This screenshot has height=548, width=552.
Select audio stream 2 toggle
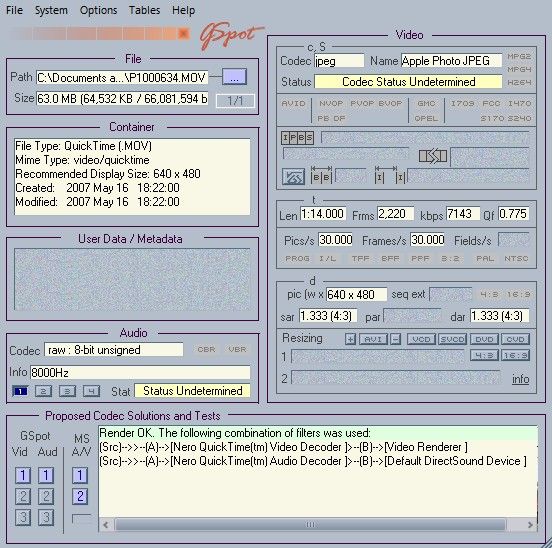(44, 391)
